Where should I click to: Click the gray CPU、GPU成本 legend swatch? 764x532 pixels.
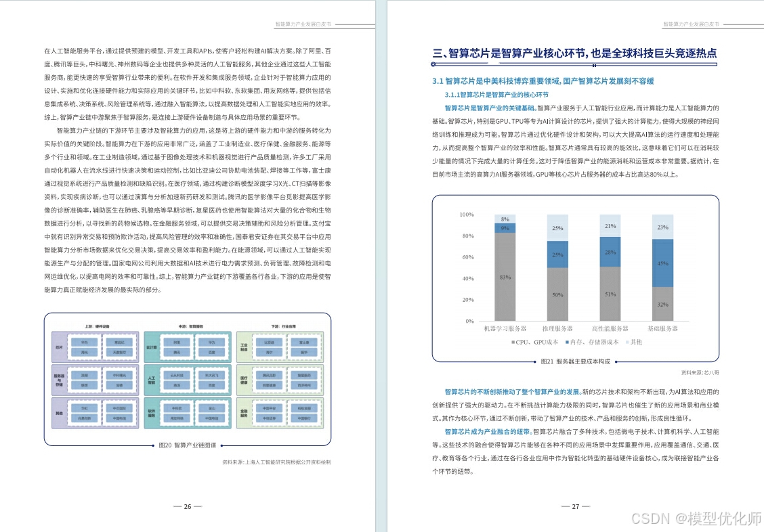(513, 342)
